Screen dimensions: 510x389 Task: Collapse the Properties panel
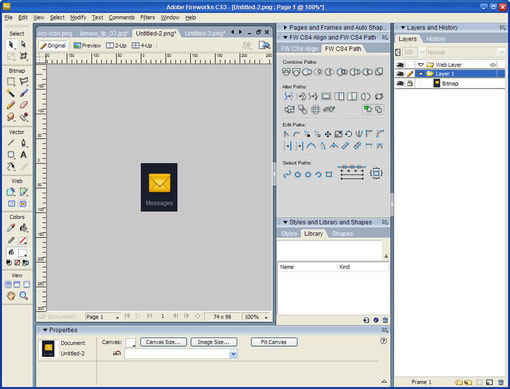click(45, 330)
